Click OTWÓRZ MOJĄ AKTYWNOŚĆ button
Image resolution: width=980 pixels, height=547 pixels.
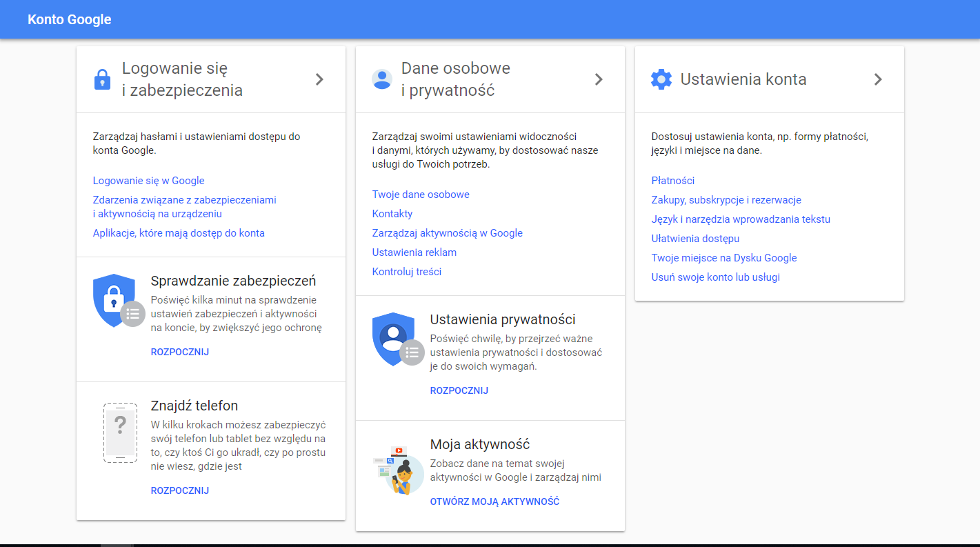click(494, 501)
